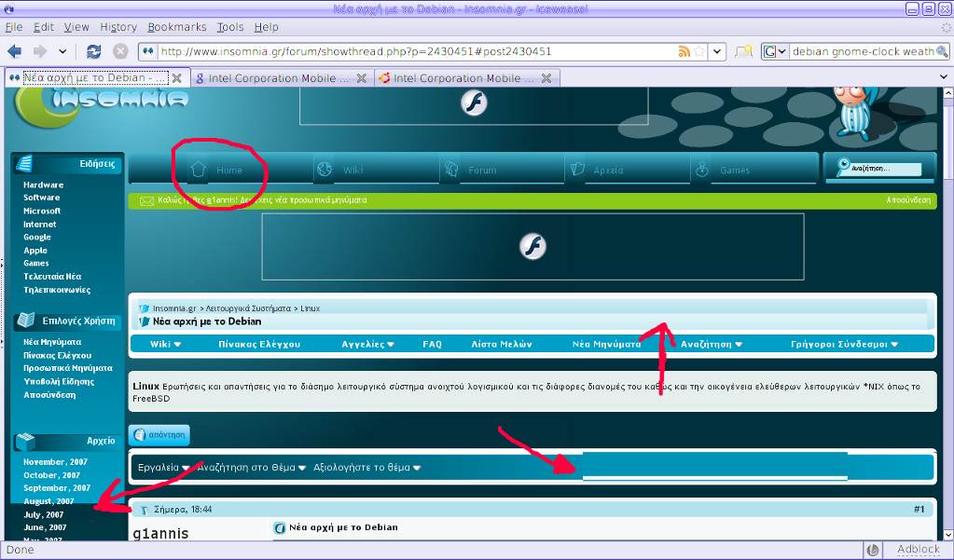This screenshot has height=560, width=954.
Task: Open the Bookmarks menu
Action: (177, 27)
